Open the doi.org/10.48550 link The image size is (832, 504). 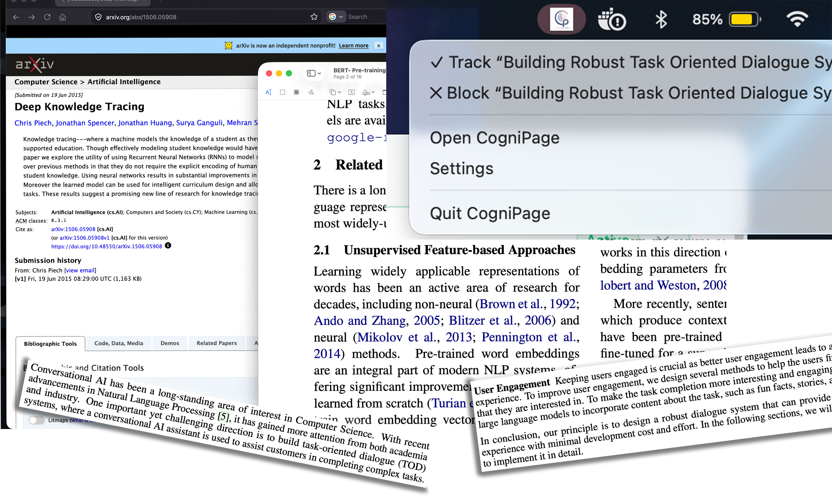pos(107,246)
